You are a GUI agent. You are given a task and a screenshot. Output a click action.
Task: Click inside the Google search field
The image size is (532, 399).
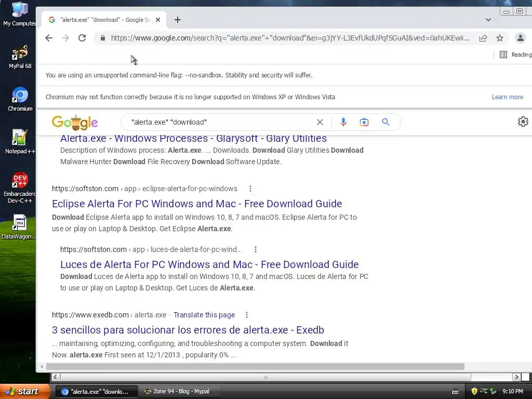pyautogui.click(x=220, y=122)
